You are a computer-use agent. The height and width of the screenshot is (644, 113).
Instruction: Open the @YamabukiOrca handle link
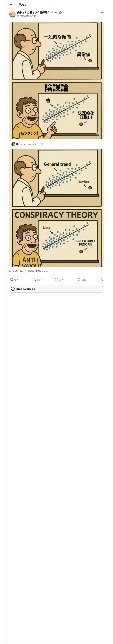[x=27, y=16]
